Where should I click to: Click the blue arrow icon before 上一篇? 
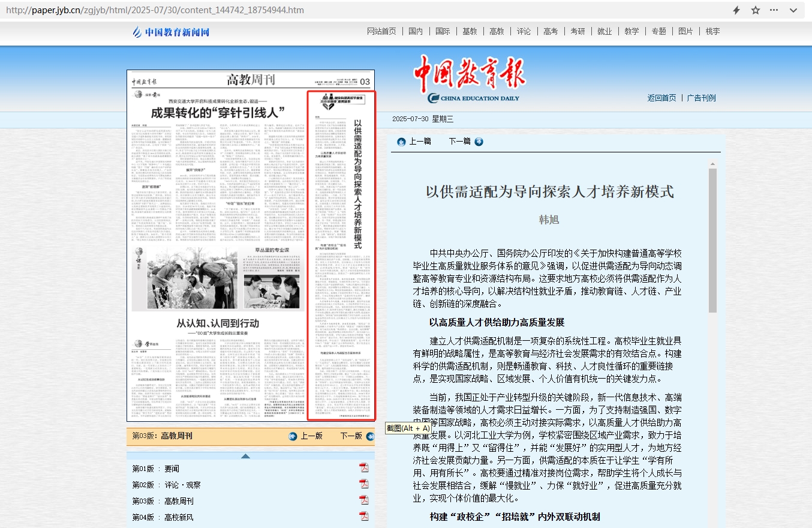pos(401,142)
